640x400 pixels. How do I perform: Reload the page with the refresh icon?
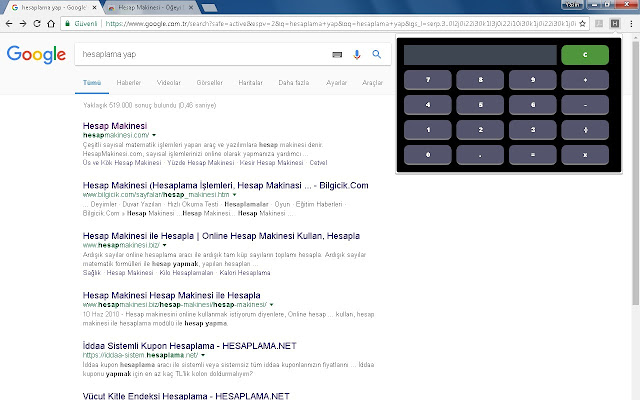pyautogui.click(x=37, y=24)
